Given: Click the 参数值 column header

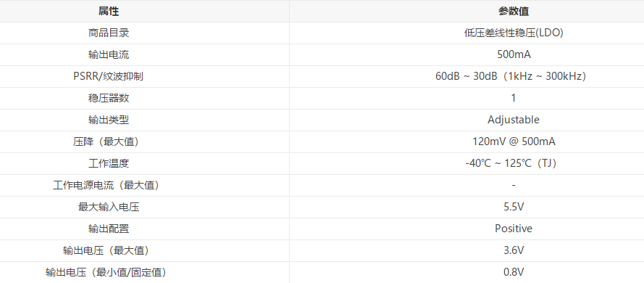Looking at the screenshot, I should click(x=514, y=11).
